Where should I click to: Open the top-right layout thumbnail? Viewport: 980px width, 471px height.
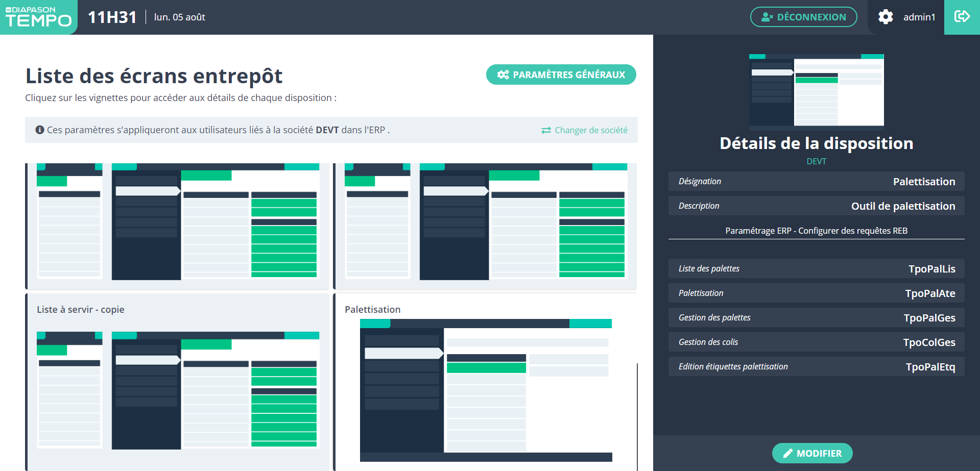point(485,225)
